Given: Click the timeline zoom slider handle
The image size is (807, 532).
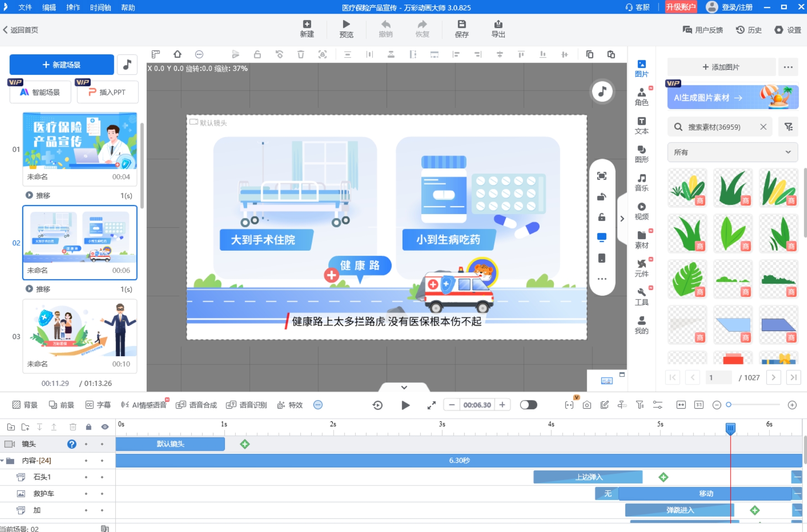Looking at the screenshot, I should coord(728,405).
